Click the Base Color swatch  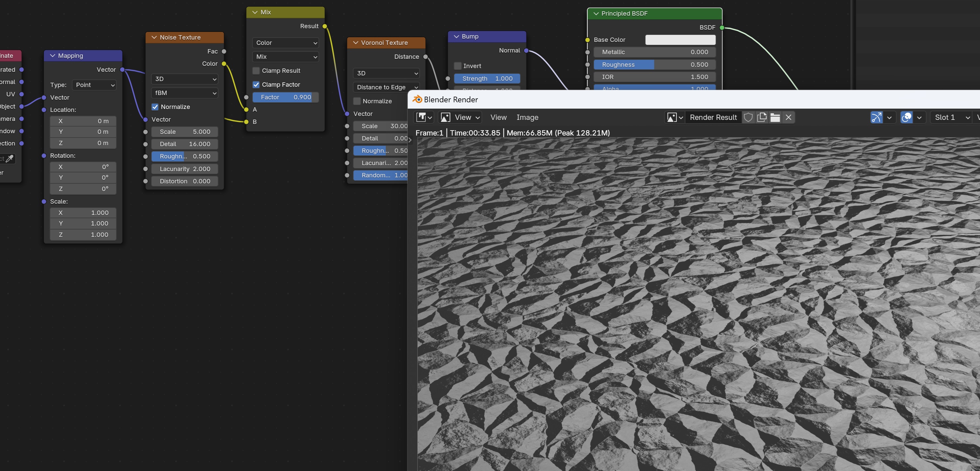(x=680, y=40)
